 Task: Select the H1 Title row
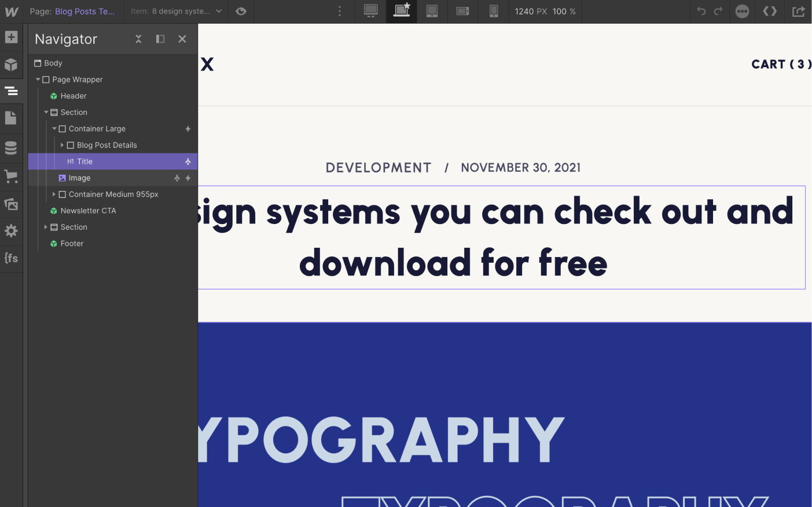coord(113,161)
